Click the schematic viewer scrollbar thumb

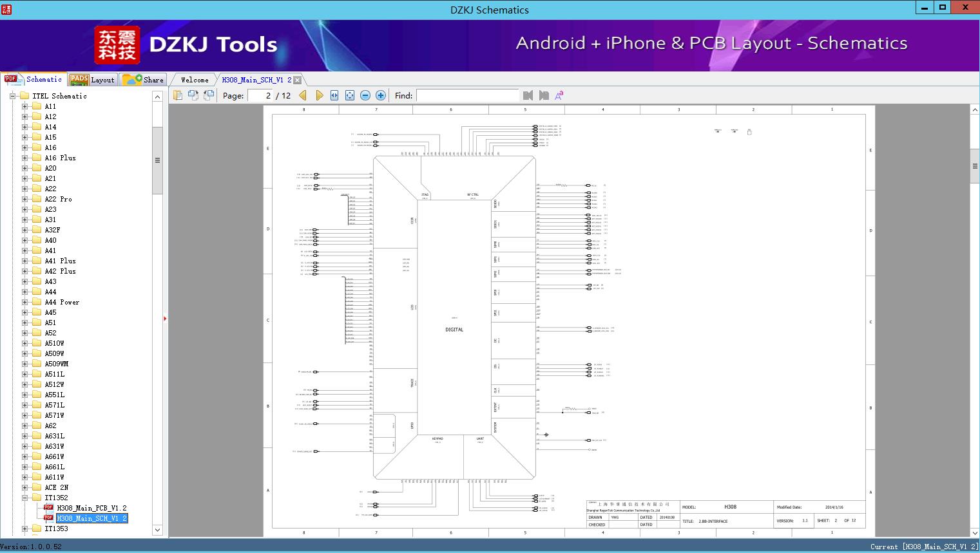pos(975,166)
